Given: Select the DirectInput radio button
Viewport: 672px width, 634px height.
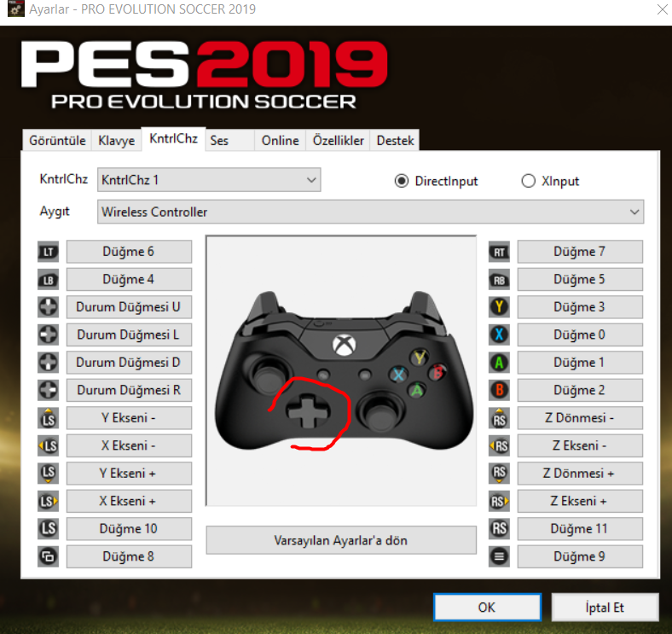Looking at the screenshot, I should pos(402,181).
